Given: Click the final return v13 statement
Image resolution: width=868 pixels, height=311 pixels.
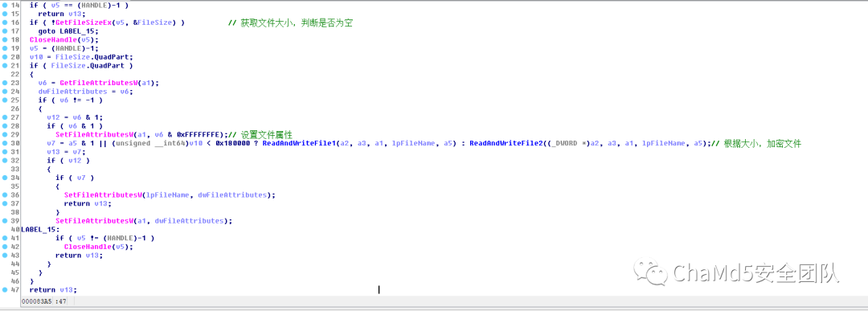Looking at the screenshot, I should pyautogui.click(x=53, y=290).
